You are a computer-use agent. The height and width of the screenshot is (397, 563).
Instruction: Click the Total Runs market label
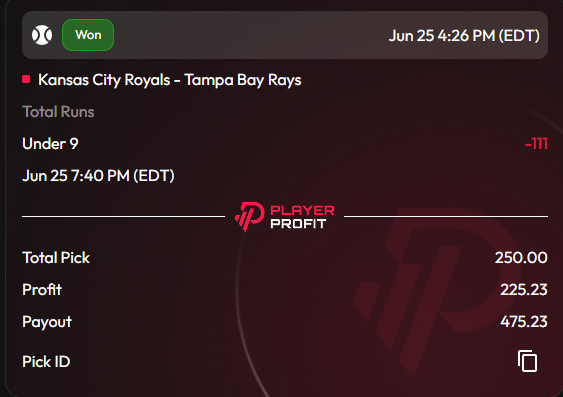(x=58, y=112)
